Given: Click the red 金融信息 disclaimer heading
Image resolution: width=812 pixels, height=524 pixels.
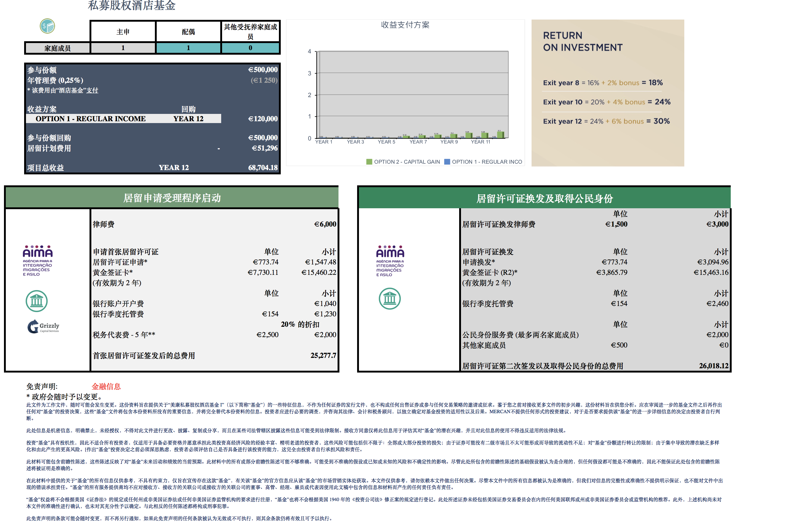Looking at the screenshot, I should (x=106, y=387).
